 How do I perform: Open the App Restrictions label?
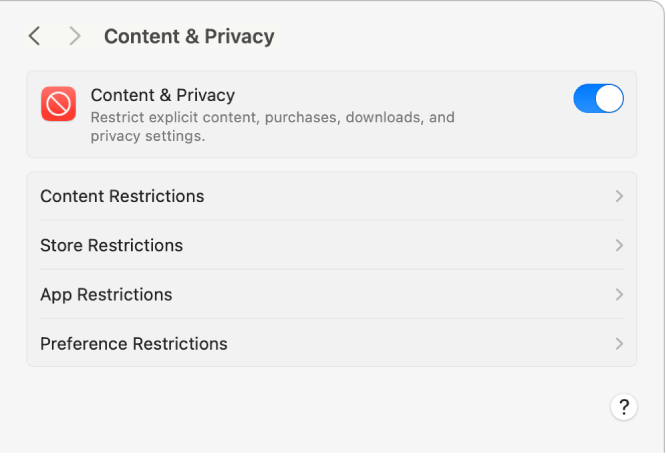coord(106,295)
